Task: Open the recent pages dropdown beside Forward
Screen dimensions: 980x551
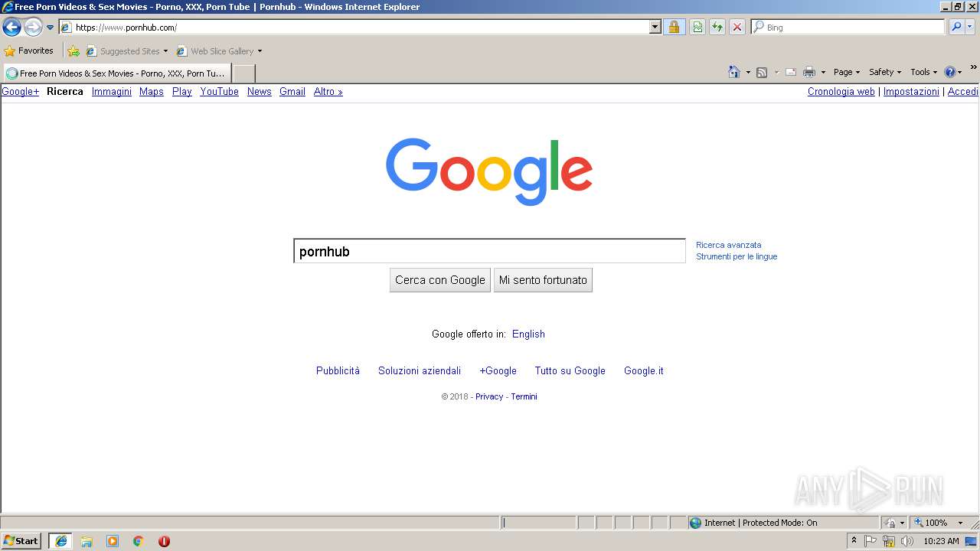Action: 50,28
